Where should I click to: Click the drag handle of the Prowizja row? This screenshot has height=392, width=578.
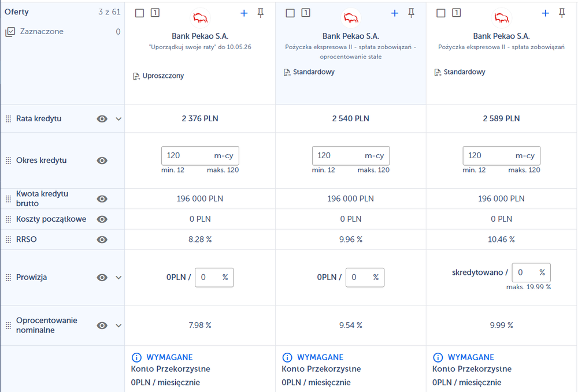coord(8,278)
